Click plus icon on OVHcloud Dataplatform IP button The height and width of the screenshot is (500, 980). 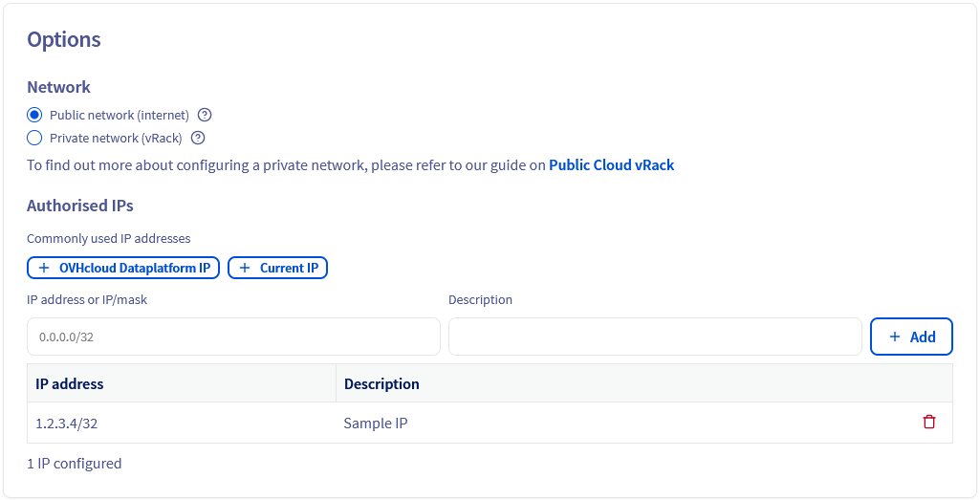(44, 268)
